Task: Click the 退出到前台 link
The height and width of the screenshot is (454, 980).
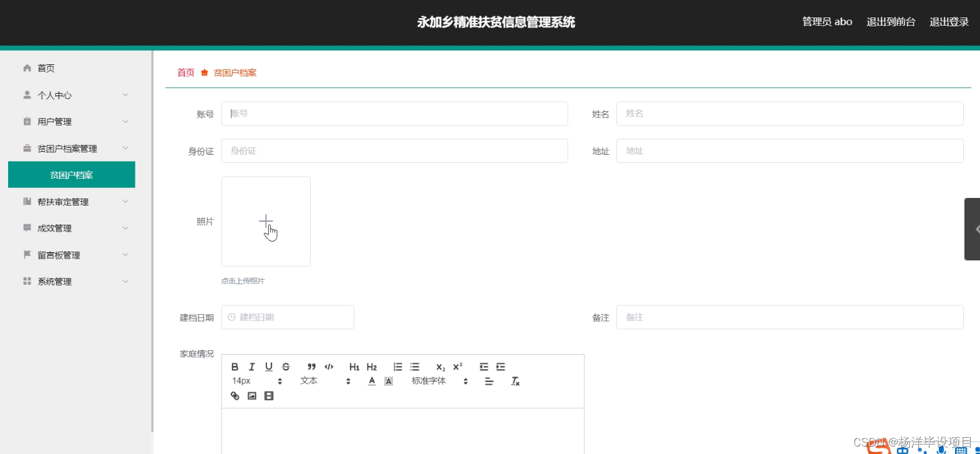Action: tap(891, 22)
